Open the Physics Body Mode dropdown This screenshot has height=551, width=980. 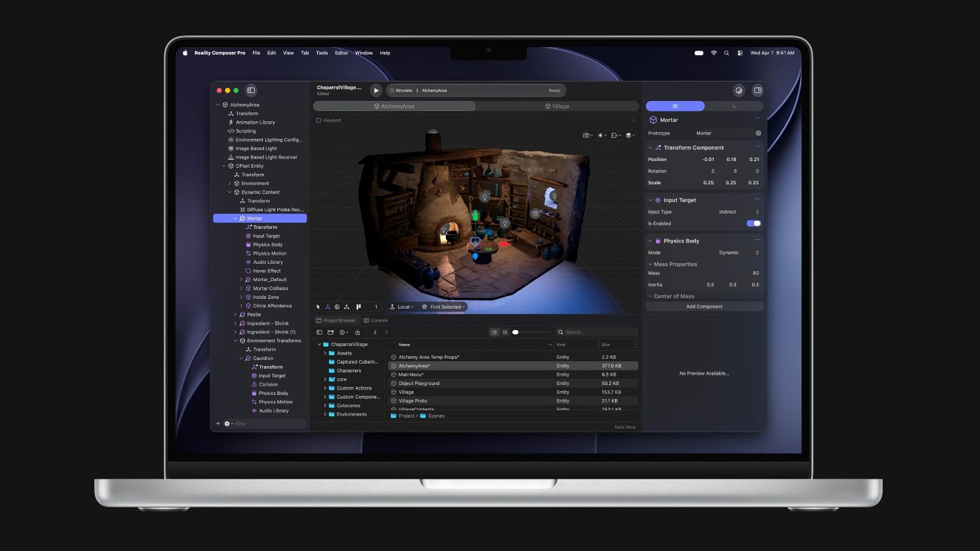(739, 252)
